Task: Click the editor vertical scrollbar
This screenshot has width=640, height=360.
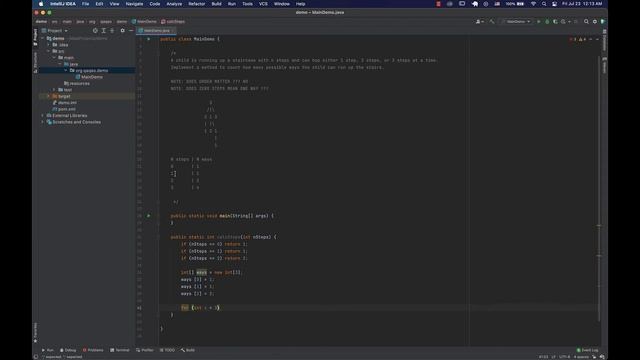Action: [599, 188]
